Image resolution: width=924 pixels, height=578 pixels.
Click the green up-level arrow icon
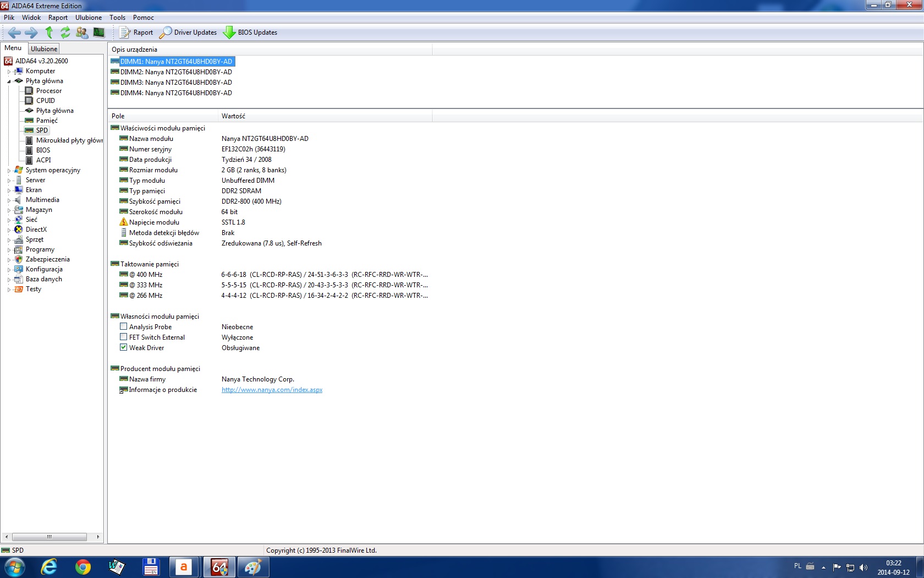pyautogui.click(x=49, y=32)
